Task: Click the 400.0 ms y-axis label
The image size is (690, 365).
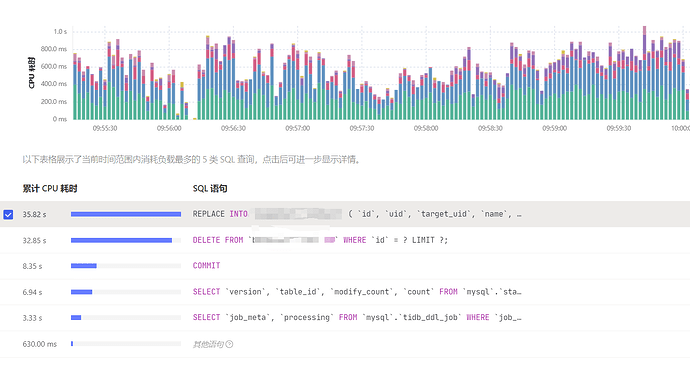Action: 54,84
